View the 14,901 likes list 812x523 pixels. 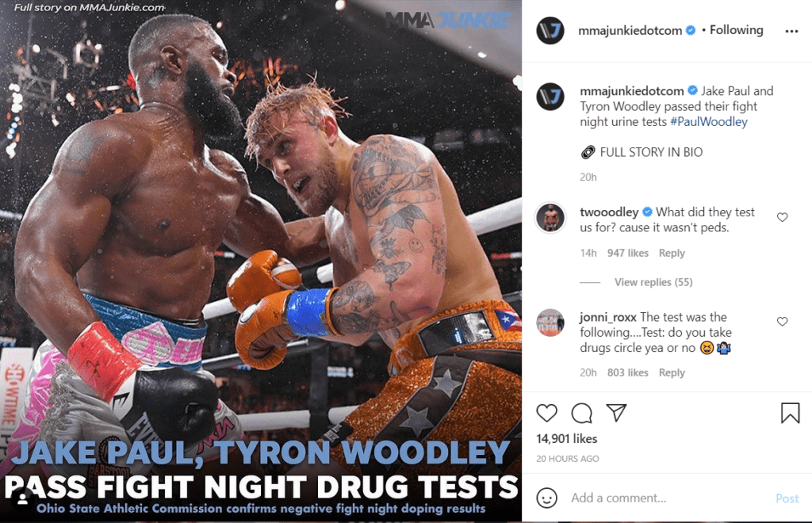(566, 439)
